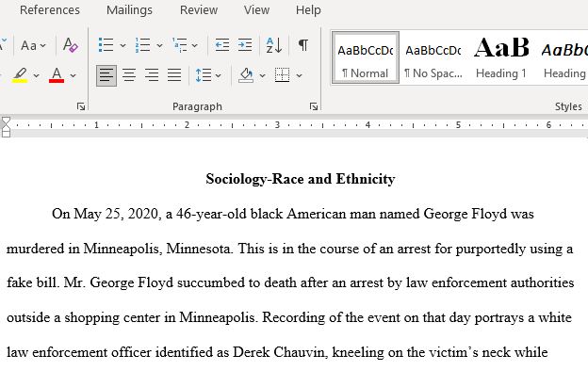588x371 pixels.
Task: Click the name Derek Chauvin in text
Action: 279,352
